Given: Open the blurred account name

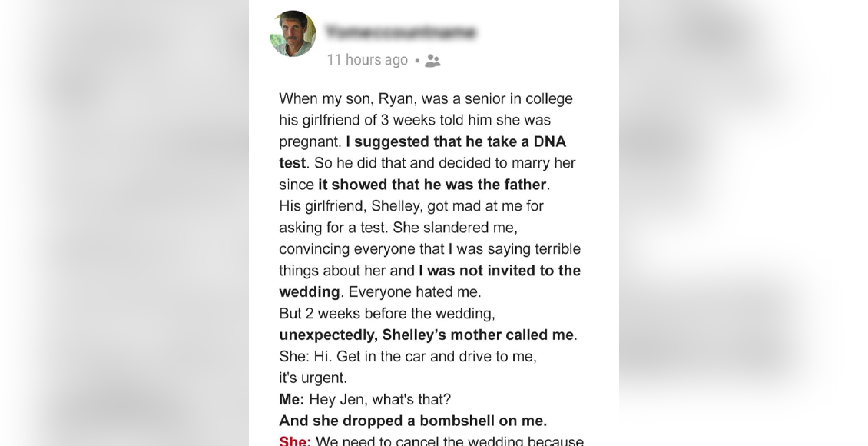Looking at the screenshot, I should 401,32.
